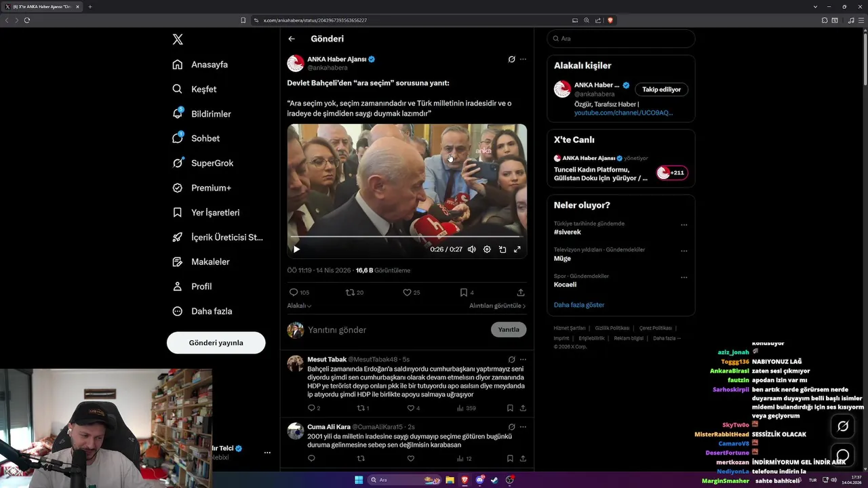The height and width of the screenshot is (488, 868).
Task: Open more options on Cuma Ali Kara reply
Action: [523, 427]
